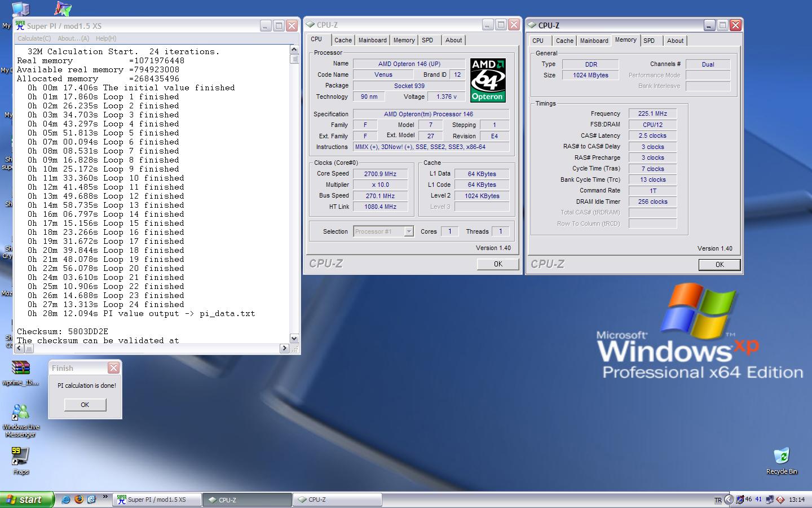The image size is (812, 508).
Task: Click OK in the Memory CPU-Z window
Action: pyautogui.click(x=720, y=265)
